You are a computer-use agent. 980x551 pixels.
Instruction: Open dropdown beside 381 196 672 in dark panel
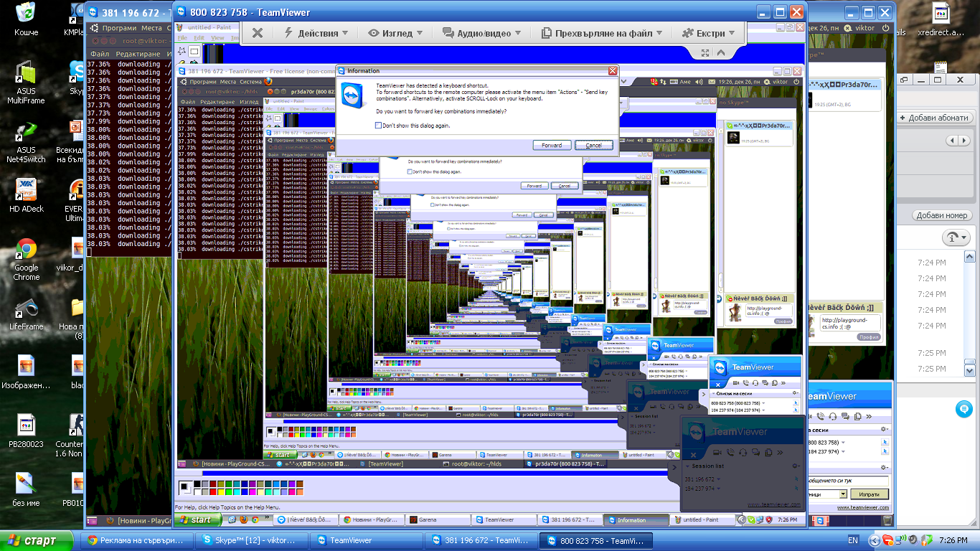coord(720,479)
